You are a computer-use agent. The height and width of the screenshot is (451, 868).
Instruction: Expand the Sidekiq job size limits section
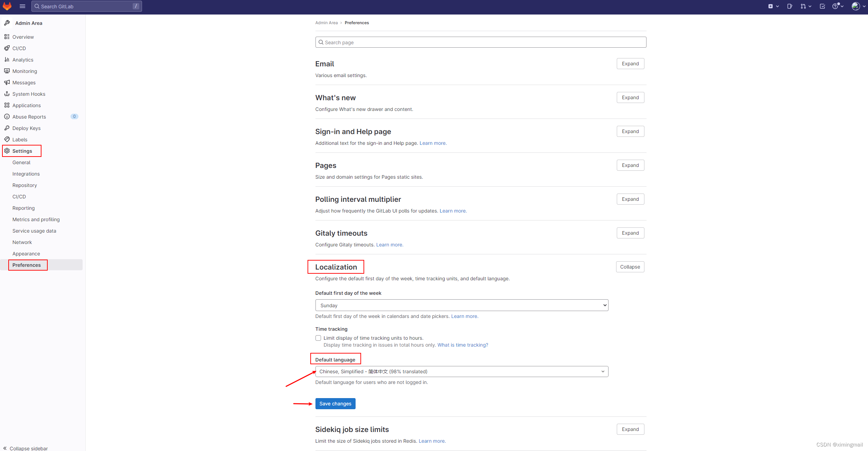point(630,429)
